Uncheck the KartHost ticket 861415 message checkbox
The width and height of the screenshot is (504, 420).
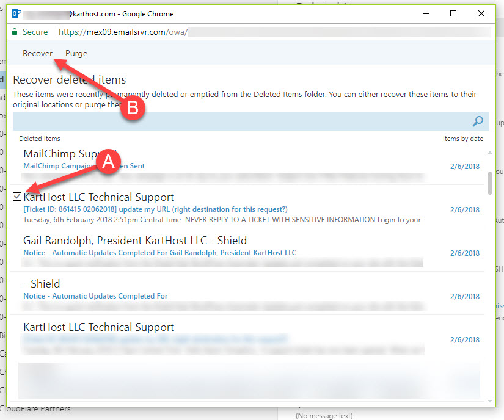tap(17, 197)
